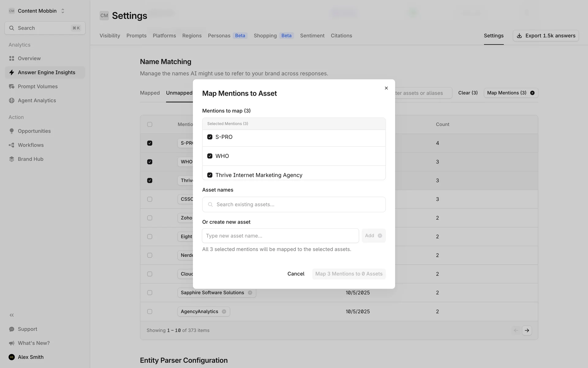
Task: Click the Opportunities lightbulb icon
Action: 12,131
